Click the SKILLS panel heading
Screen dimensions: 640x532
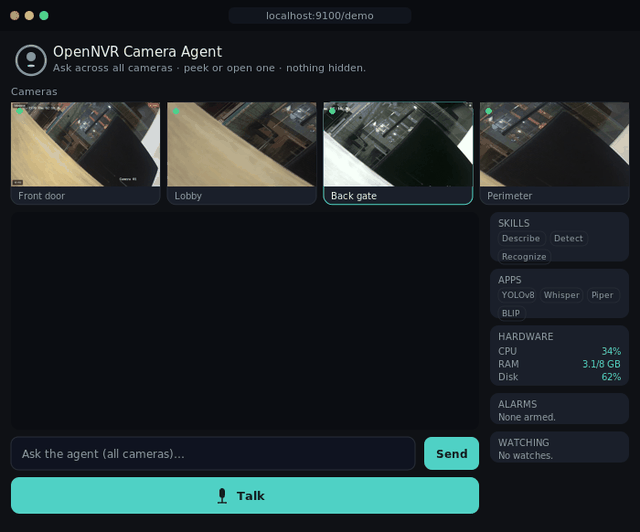pos(514,223)
